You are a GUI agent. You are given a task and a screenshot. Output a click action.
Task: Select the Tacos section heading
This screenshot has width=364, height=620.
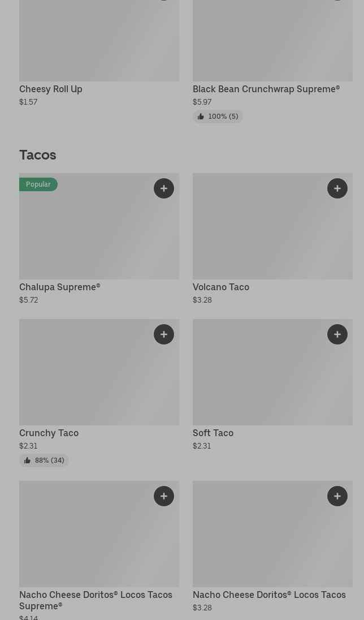click(37, 155)
